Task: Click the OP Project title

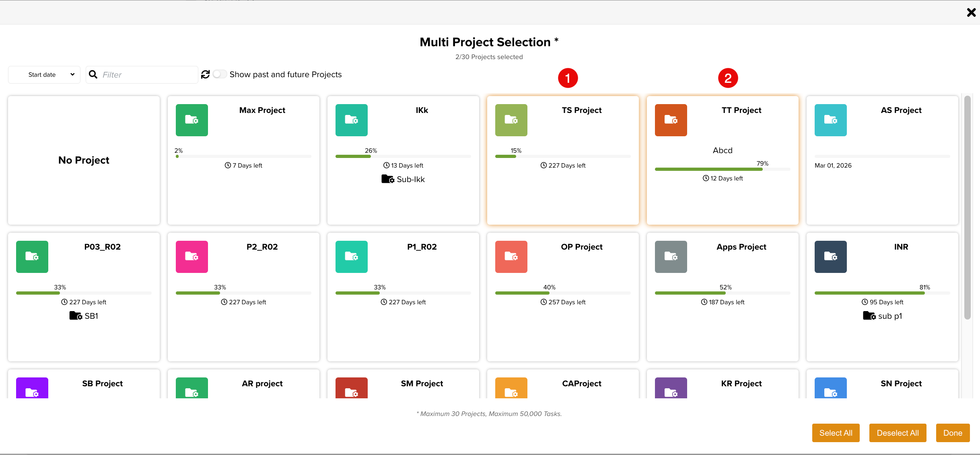Action: (x=582, y=247)
